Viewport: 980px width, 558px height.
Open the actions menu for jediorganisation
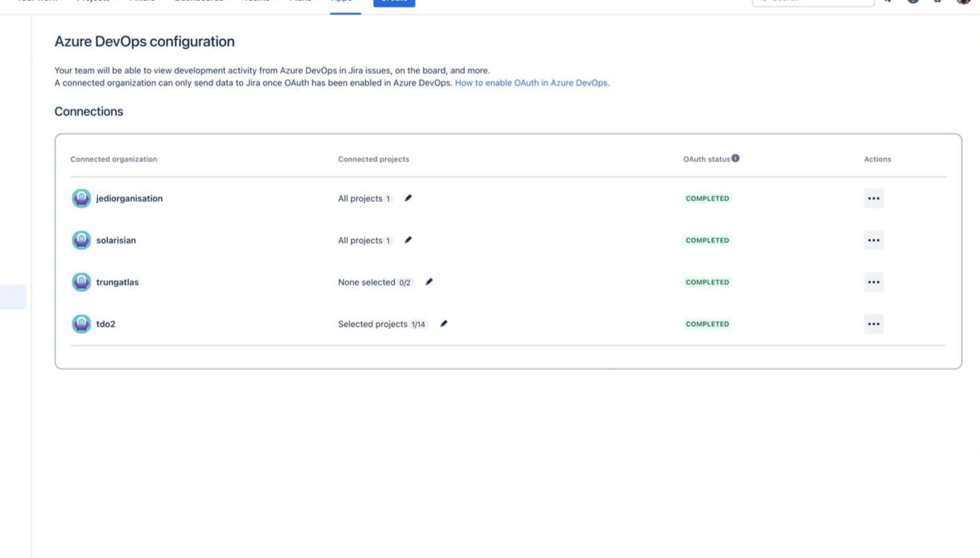[x=873, y=198]
